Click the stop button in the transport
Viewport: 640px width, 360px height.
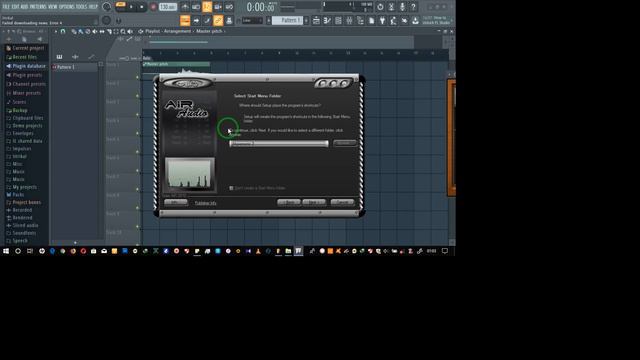(x=142, y=7)
